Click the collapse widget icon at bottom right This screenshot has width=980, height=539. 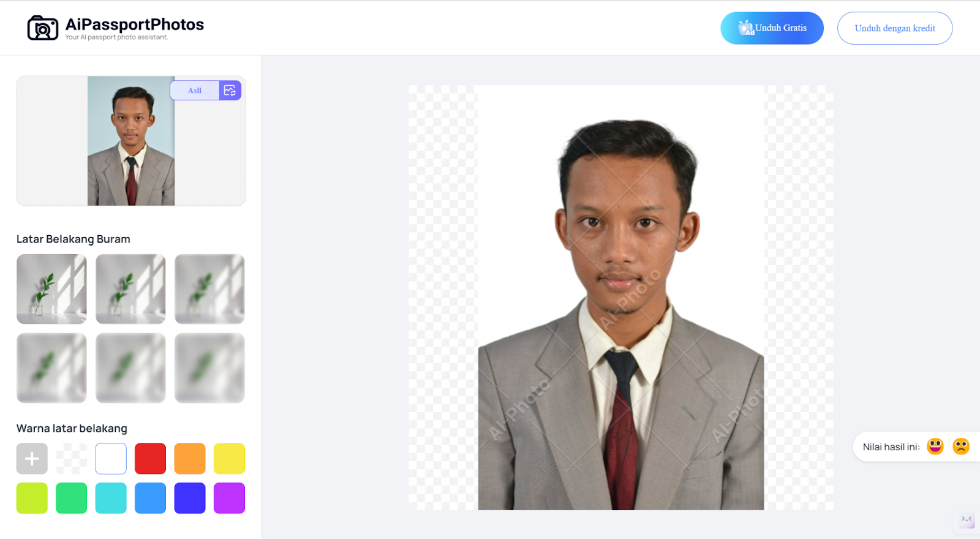967,519
